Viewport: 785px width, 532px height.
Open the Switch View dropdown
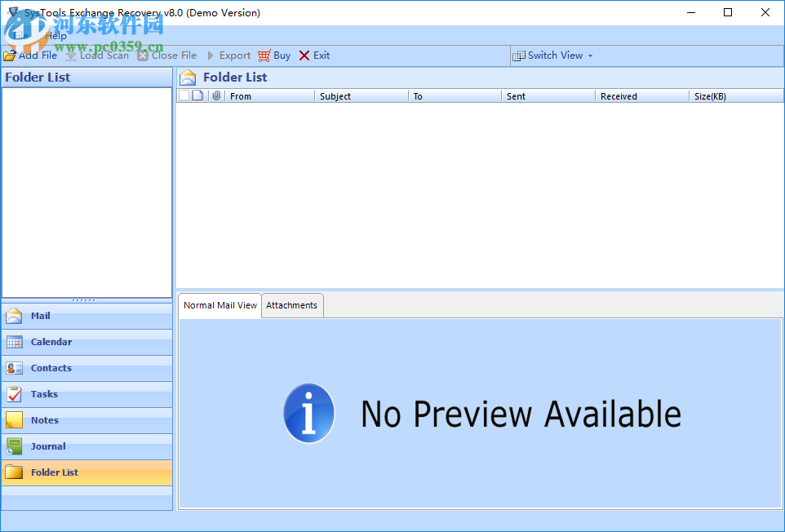click(553, 55)
